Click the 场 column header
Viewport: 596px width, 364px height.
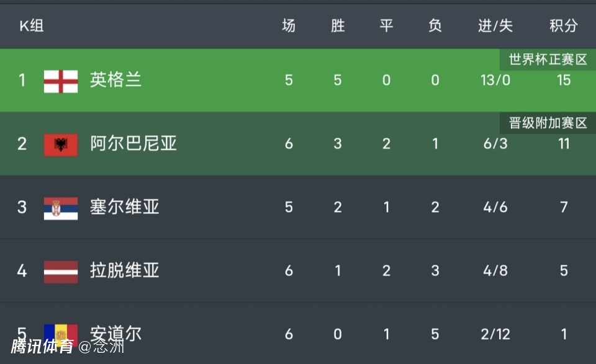pos(289,26)
